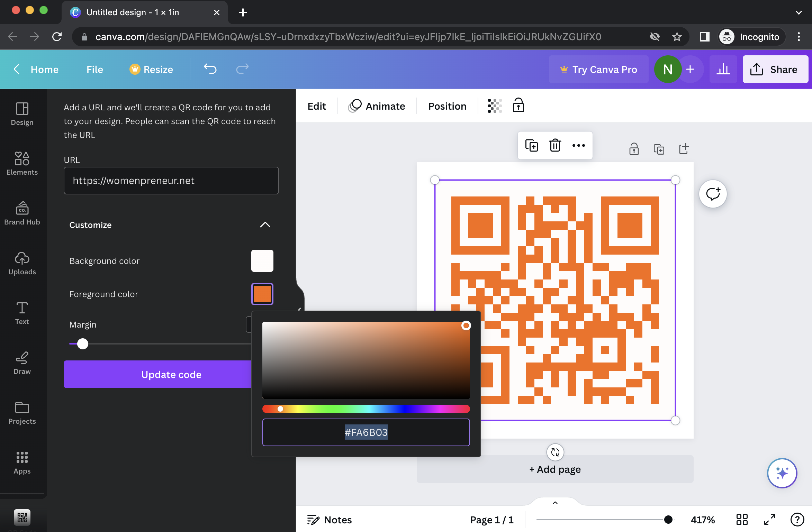
Task: Open the Notes panel
Action: (330, 520)
